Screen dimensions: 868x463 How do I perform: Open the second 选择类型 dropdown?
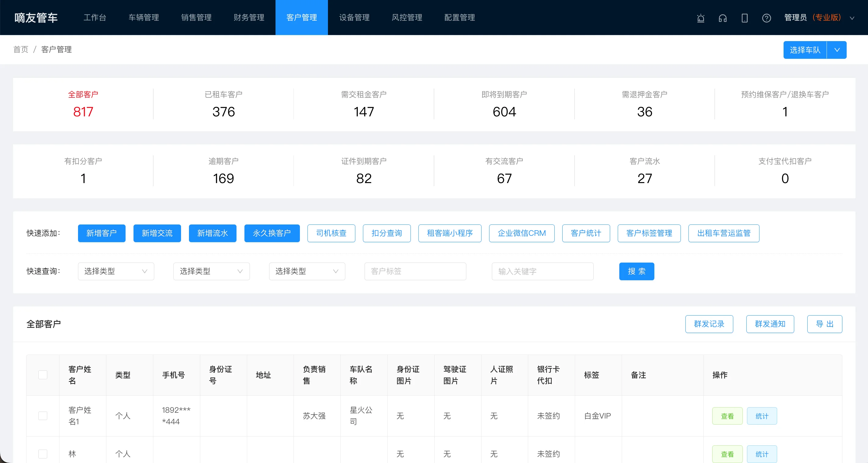coord(211,271)
